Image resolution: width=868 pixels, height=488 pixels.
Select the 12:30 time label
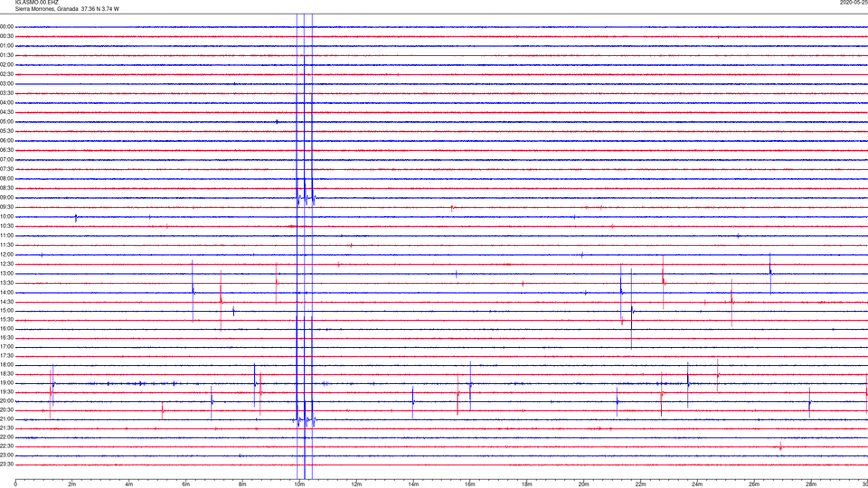click(x=6, y=264)
